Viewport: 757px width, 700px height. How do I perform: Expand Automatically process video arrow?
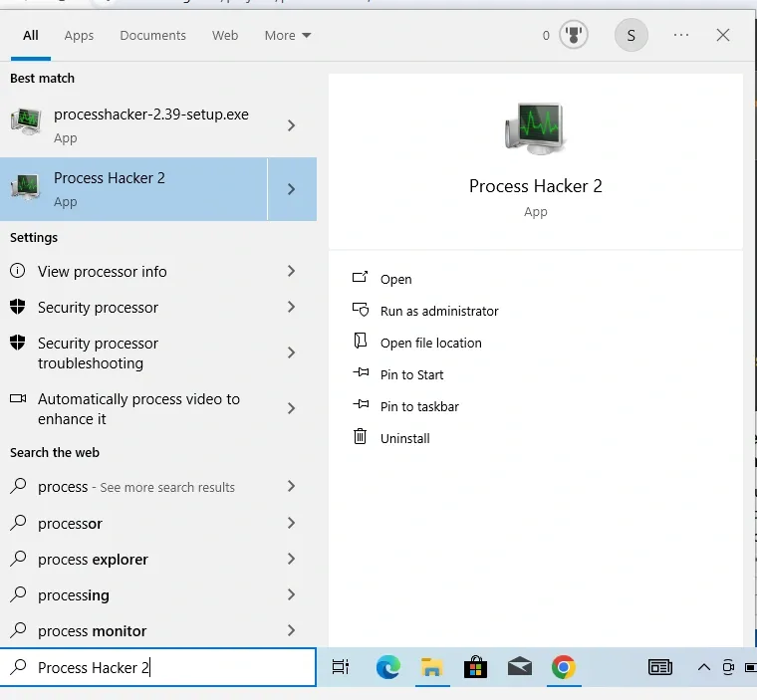point(291,408)
